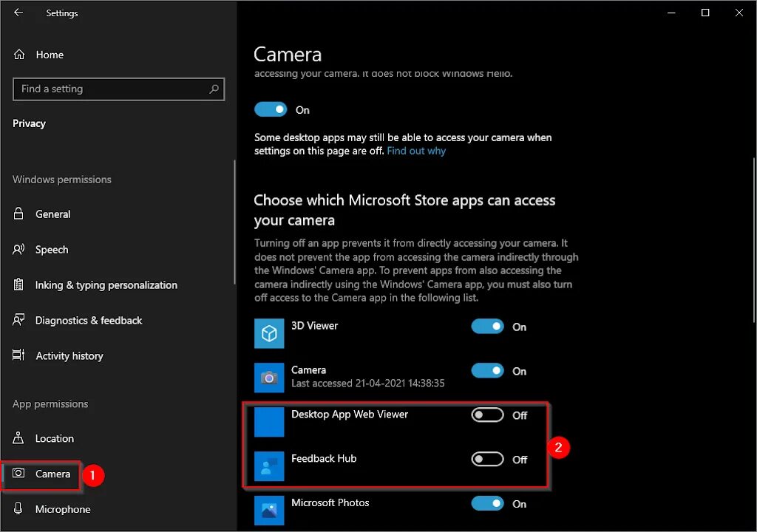Click the Home house icon
This screenshot has width=757, height=532.
18,55
